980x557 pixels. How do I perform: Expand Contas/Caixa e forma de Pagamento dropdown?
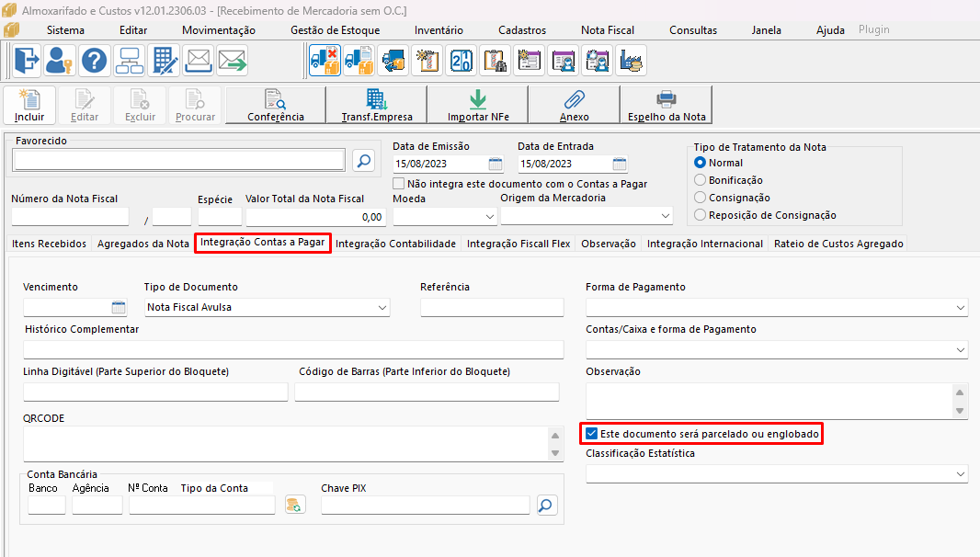pyautogui.click(x=961, y=350)
